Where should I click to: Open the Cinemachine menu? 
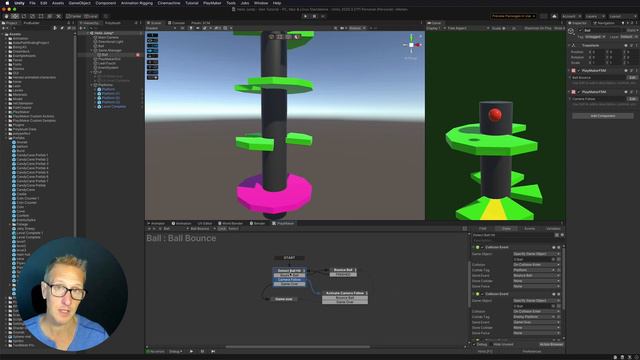tap(169, 3)
